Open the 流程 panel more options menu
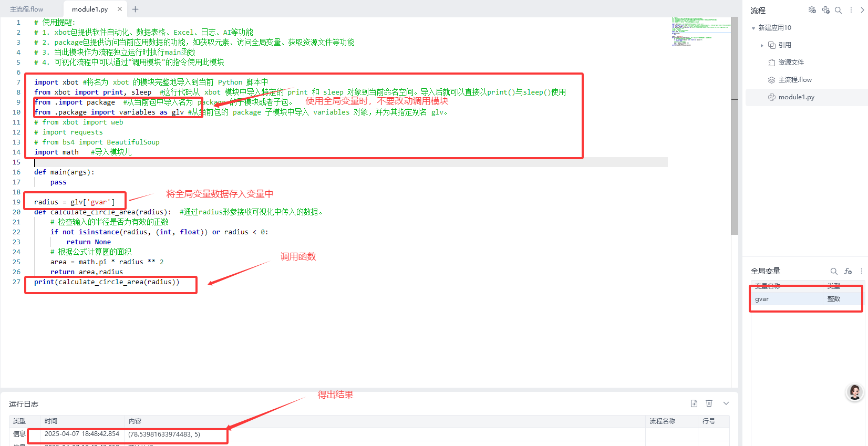The height and width of the screenshot is (446, 868). coord(851,10)
